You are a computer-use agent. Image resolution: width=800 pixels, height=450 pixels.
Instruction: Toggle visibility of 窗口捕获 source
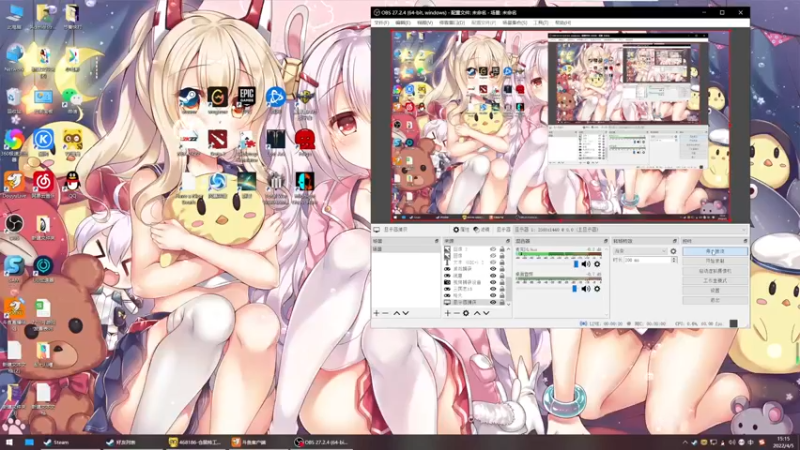[x=493, y=269]
